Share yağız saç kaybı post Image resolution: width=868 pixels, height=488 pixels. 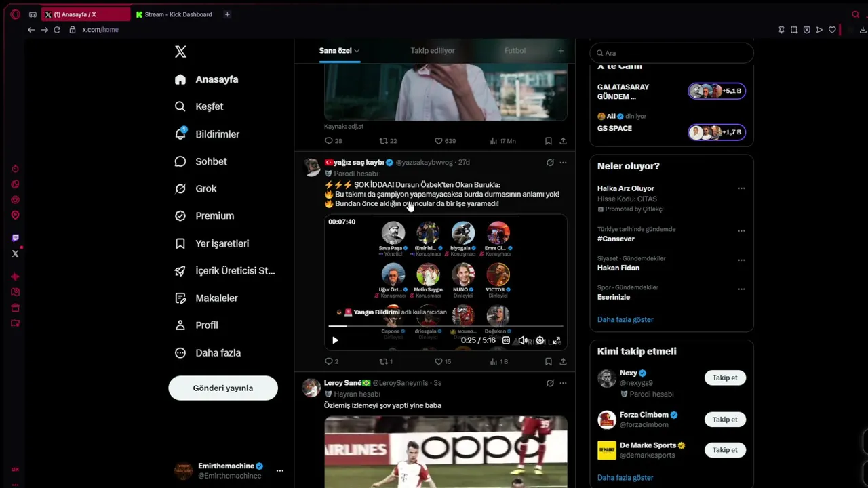point(563,362)
